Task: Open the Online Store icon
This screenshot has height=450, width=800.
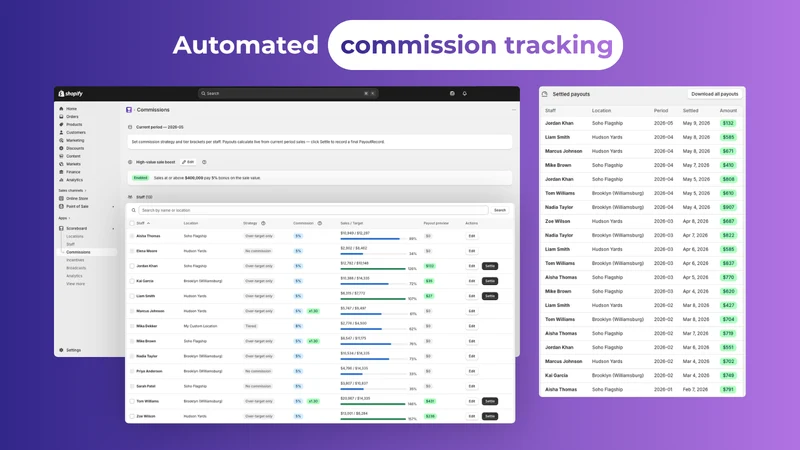Action: coord(61,198)
